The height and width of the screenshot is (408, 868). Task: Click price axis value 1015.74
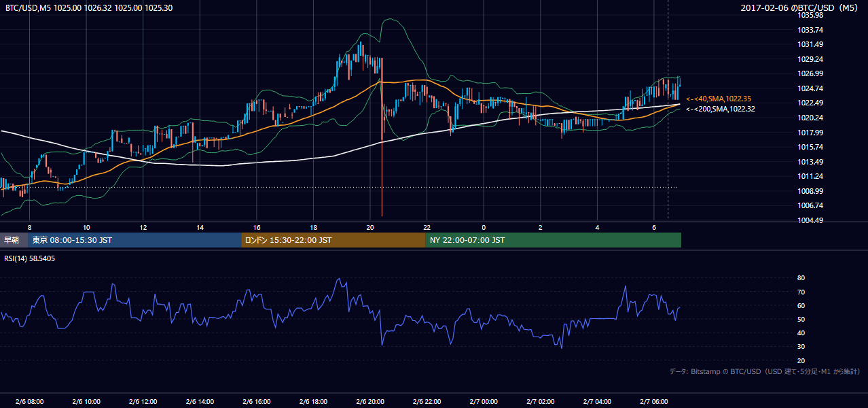810,147
